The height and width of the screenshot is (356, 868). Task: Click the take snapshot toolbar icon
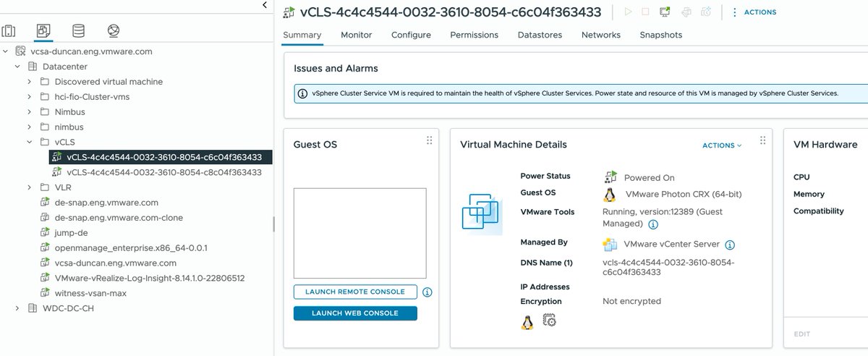click(x=706, y=12)
